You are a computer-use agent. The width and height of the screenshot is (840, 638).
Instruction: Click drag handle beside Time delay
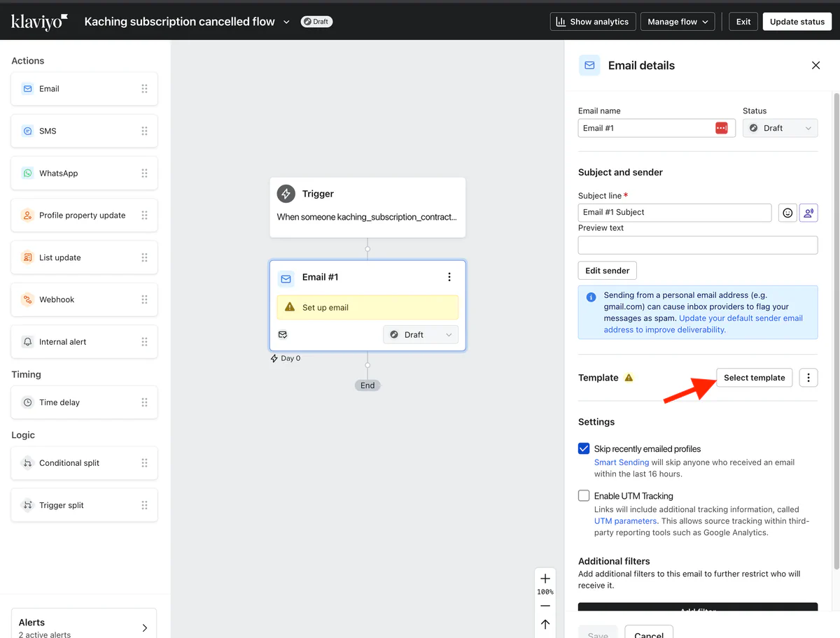coord(144,402)
